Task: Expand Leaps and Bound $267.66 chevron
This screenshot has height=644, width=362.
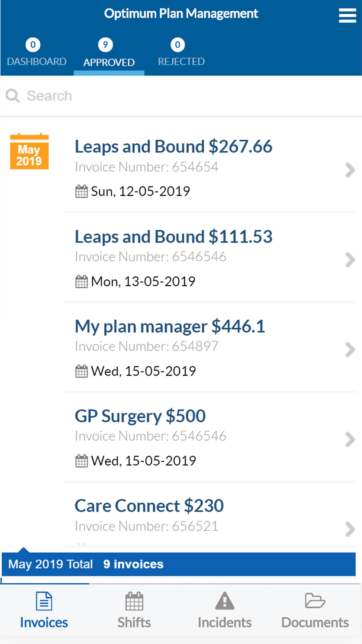Action: click(x=350, y=170)
